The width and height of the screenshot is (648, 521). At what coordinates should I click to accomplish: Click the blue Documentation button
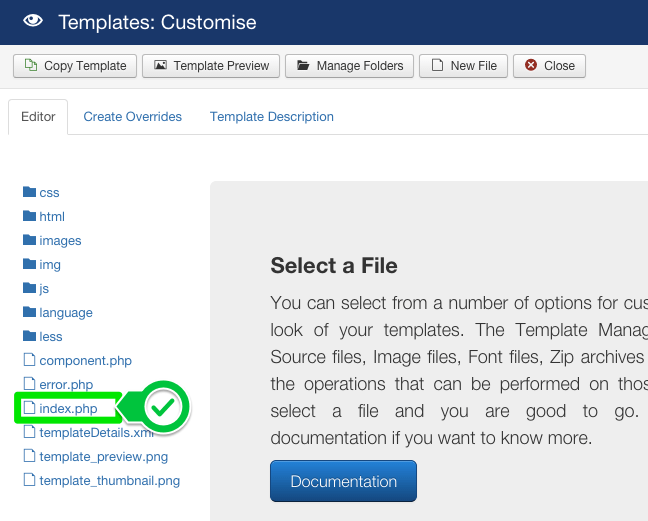click(343, 481)
